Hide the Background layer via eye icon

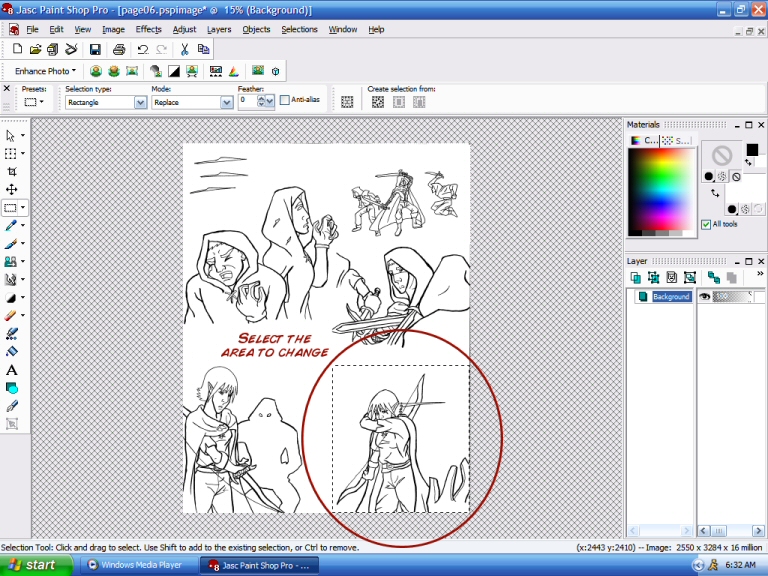point(704,297)
